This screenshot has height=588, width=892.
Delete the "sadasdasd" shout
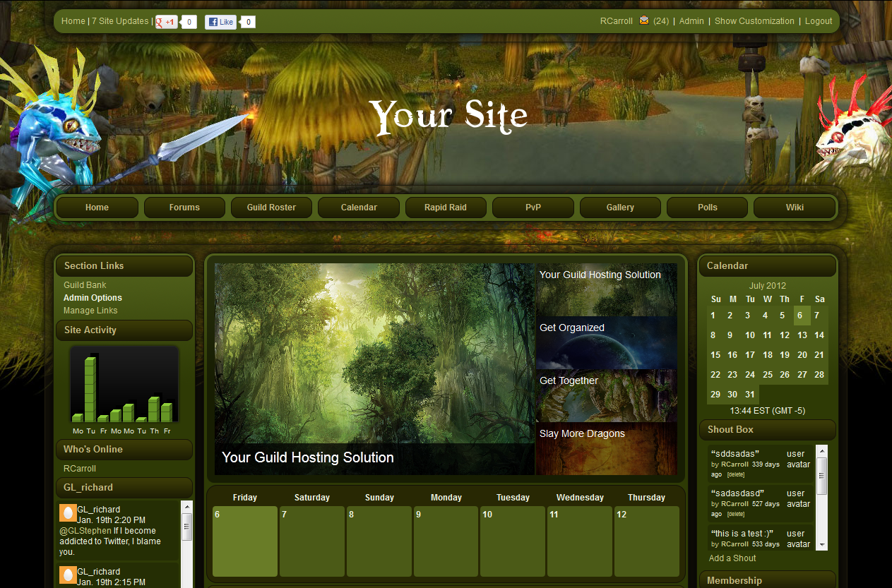736,515
